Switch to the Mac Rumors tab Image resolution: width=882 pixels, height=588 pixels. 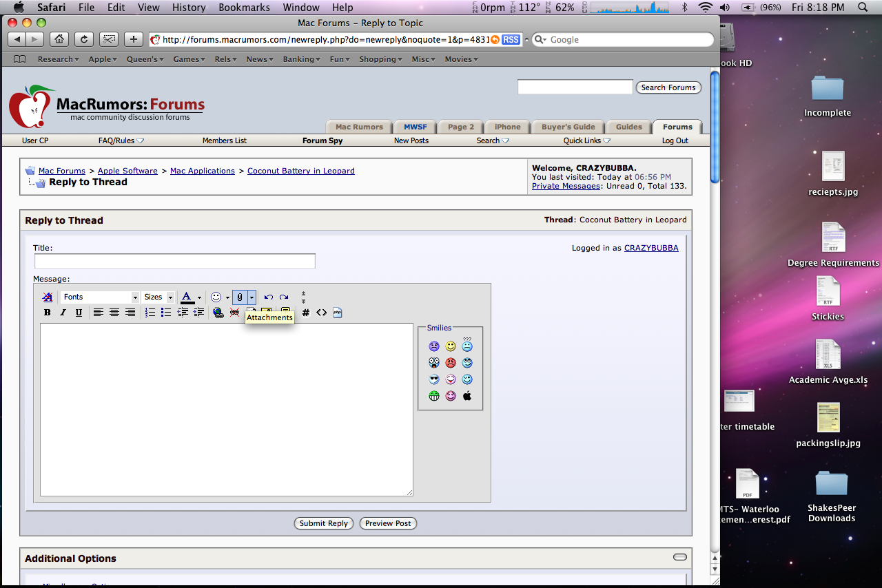359,127
